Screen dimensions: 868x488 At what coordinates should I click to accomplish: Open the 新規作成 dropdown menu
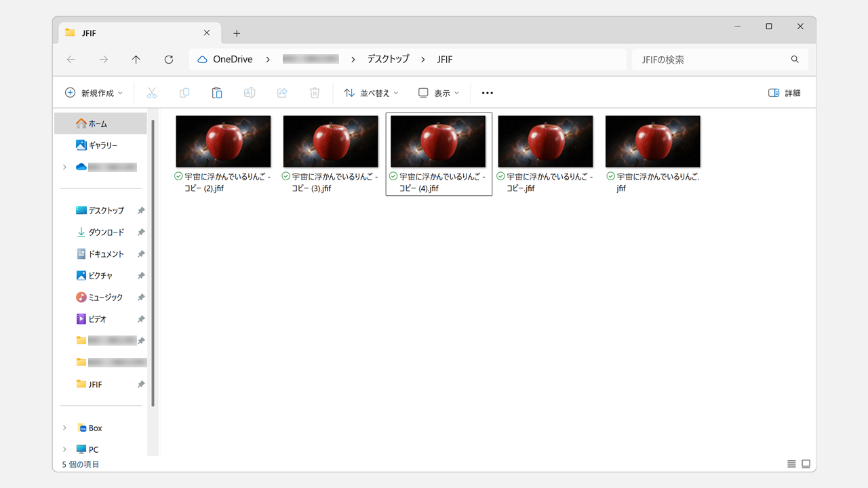coord(94,92)
